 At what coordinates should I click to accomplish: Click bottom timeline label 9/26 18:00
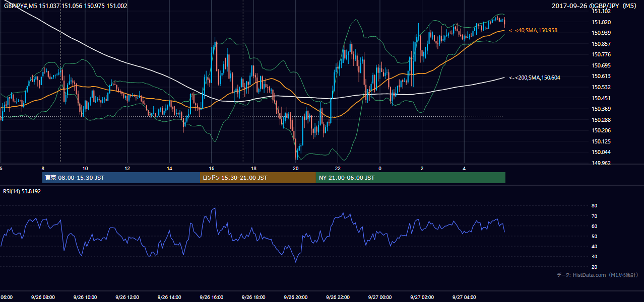(252, 297)
